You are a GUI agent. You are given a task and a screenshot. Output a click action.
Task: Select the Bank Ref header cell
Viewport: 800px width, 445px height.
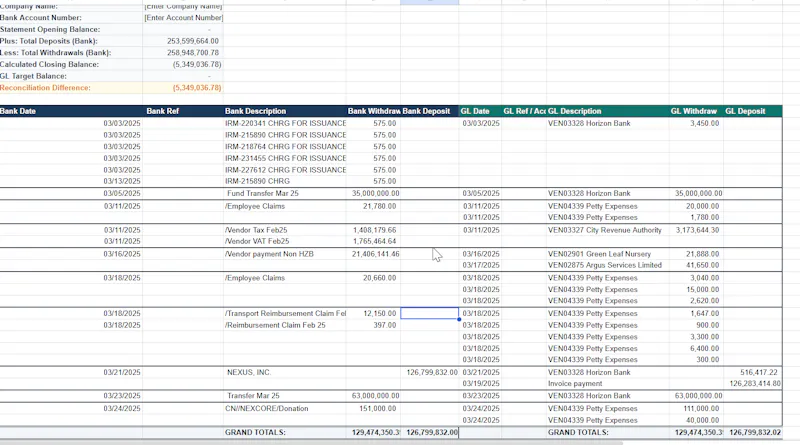pos(183,111)
